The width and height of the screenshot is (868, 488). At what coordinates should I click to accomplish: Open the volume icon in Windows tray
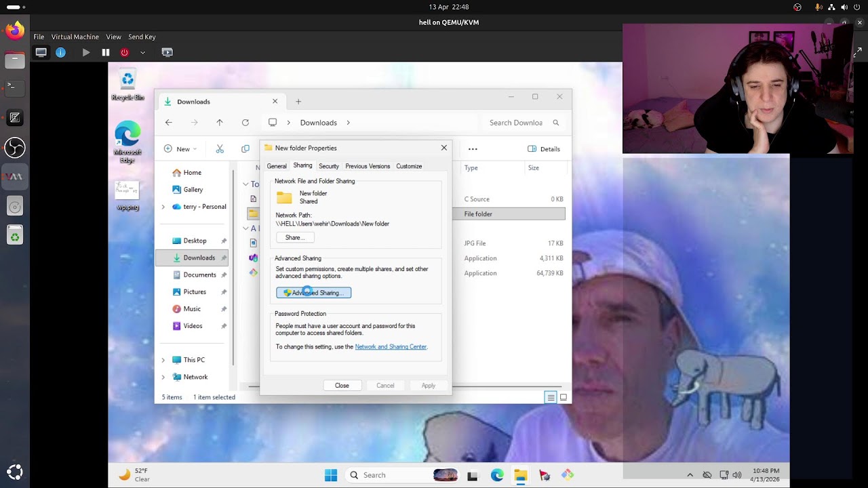tap(737, 475)
